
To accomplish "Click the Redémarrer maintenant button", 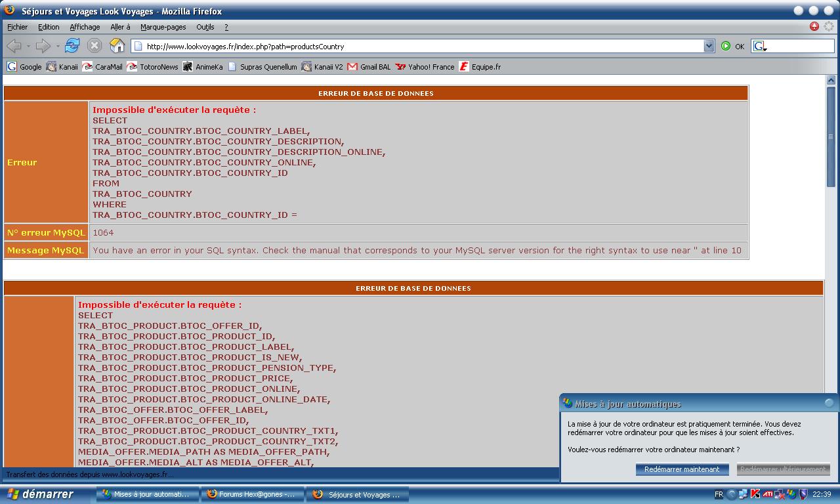I will [x=682, y=469].
